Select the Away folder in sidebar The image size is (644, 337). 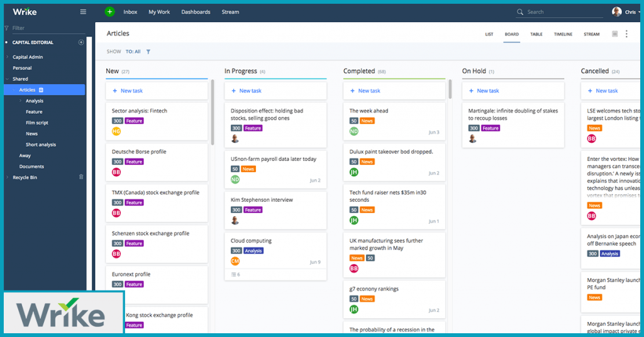click(x=25, y=155)
